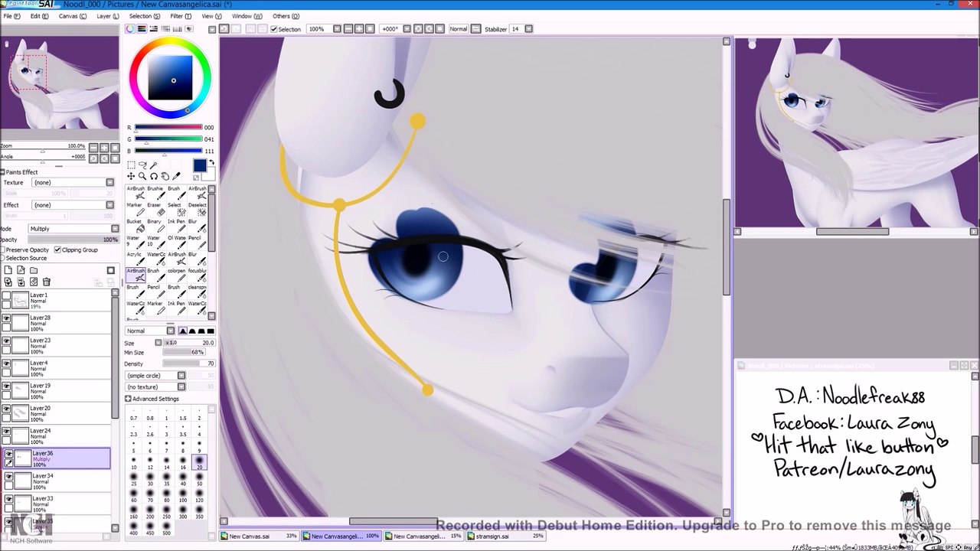Create a new layer folder
The width and height of the screenshot is (980, 551).
click(33, 270)
